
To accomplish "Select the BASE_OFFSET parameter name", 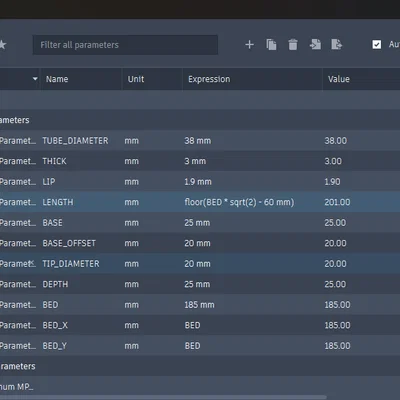I will pyautogui.click(x=69, y=243).
